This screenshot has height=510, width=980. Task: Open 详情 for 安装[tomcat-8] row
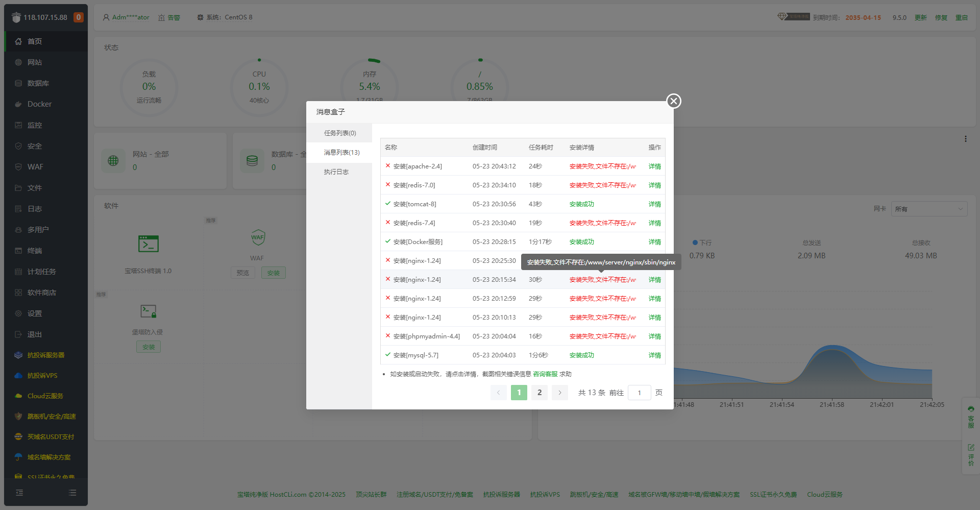tap(654, 204)
